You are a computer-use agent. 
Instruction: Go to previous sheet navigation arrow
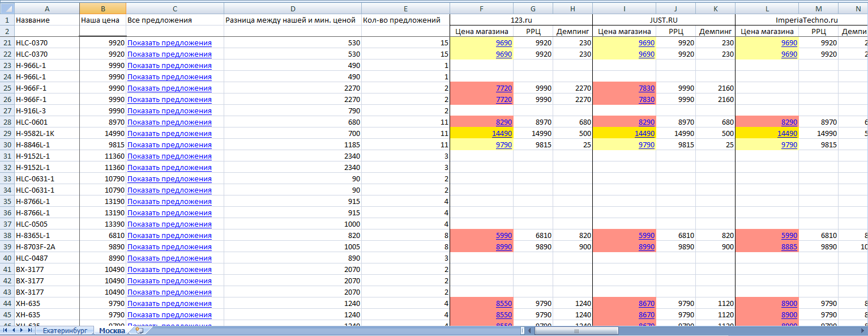pyautogui.click(x=14, y=330)
